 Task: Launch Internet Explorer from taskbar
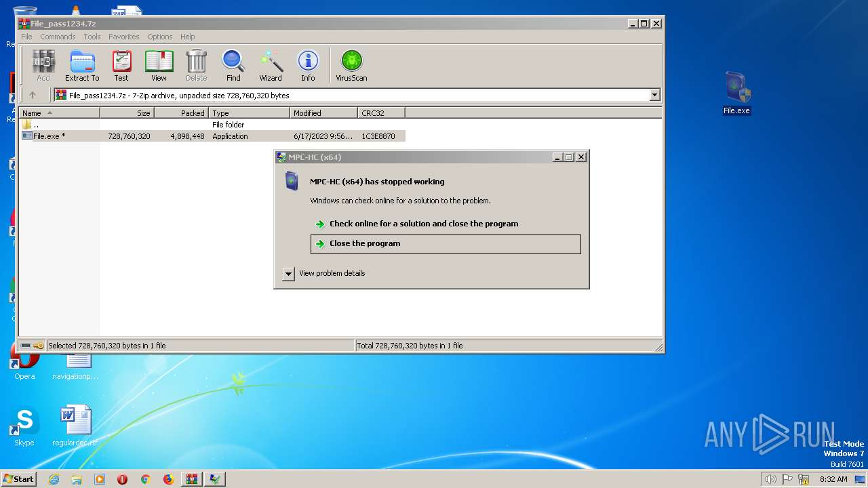point(54,479)
